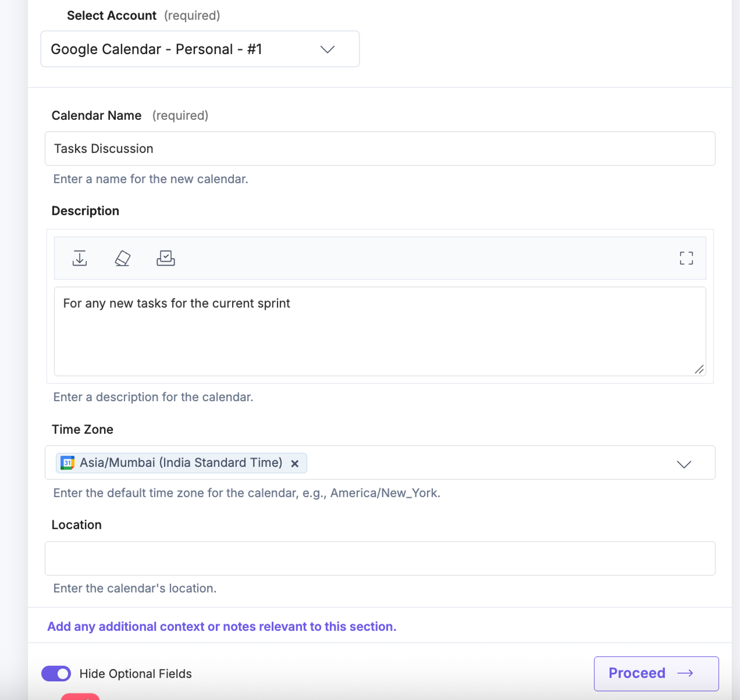Viewport: 740px width, 700px height.
Task: Click Add any additional context or notes link
Action: tap(221, 626)
